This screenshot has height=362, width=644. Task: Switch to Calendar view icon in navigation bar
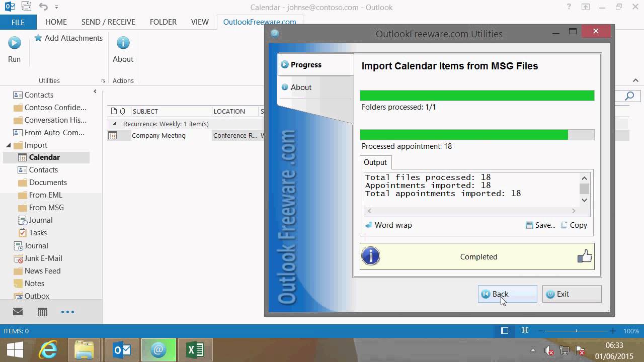pyautogui.click(x=43, y=312)
